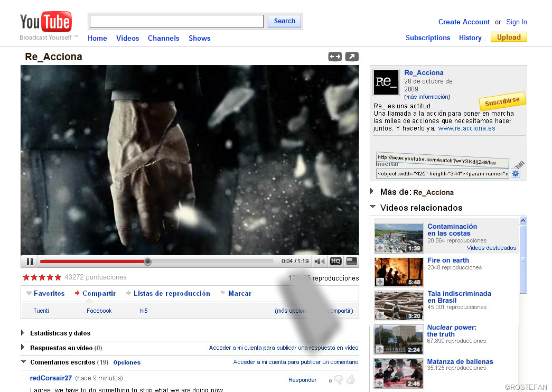Click the related videos scrollbar thumb
Viewport: 552px width, 392px height.
pos(523,259)
